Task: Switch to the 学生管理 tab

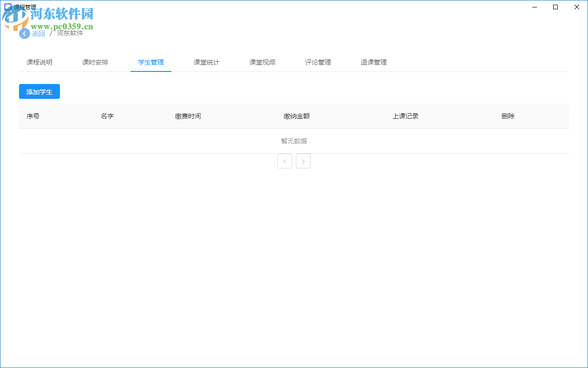Action: coord(150,62)
